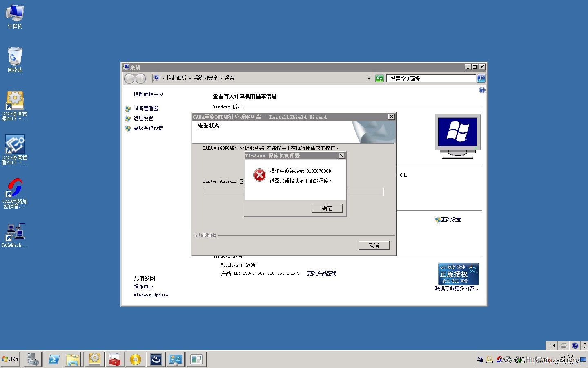Select the CAXAMach desktop shortcut

15,235
